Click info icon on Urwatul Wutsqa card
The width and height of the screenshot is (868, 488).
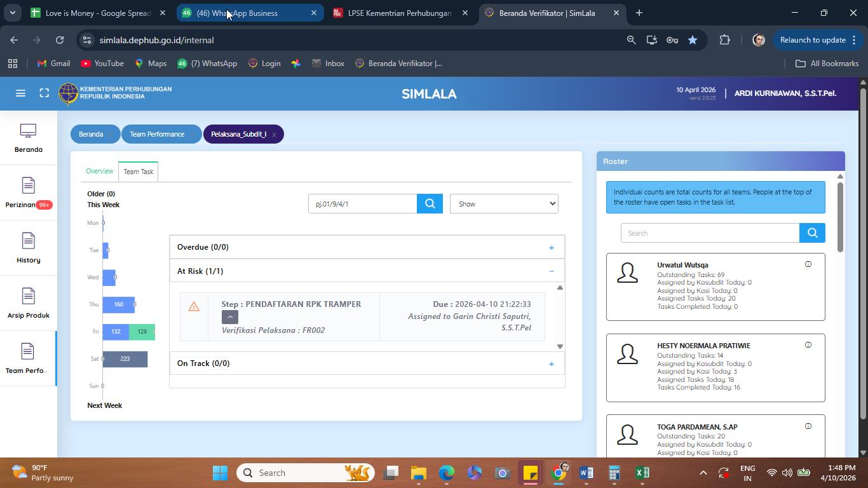(x=808, y=264)
